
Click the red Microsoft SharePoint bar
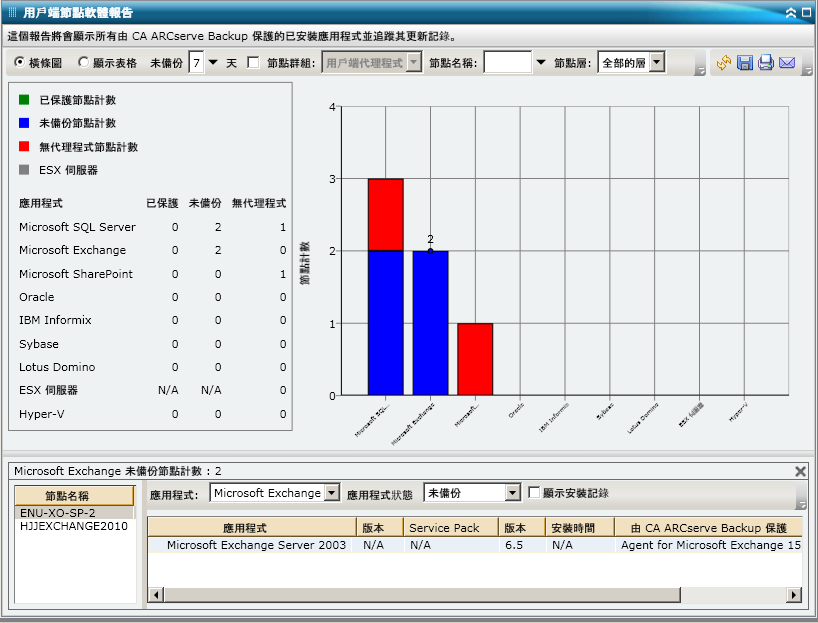475,359
